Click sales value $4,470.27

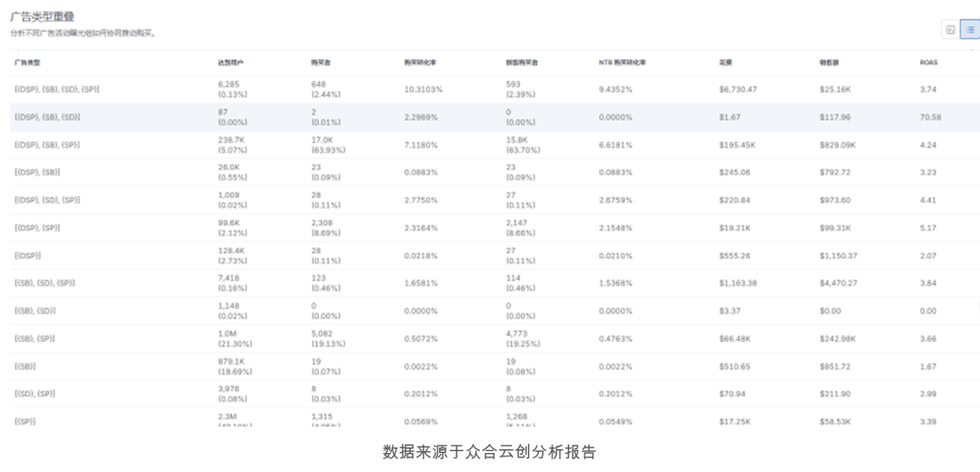838,283
